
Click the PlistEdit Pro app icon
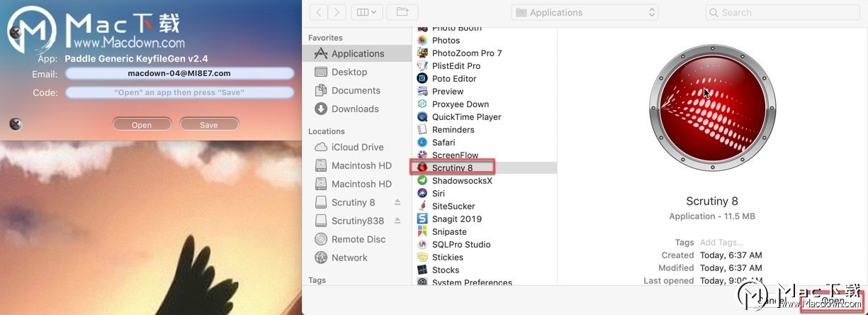(422, 66)
